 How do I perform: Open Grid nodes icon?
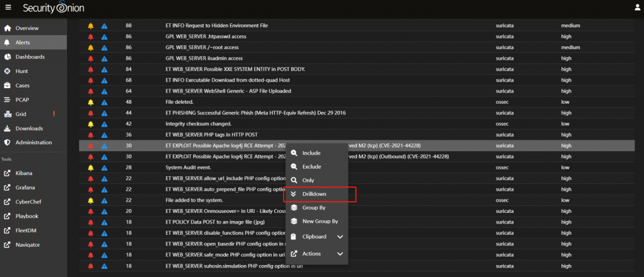coord(7,114)
